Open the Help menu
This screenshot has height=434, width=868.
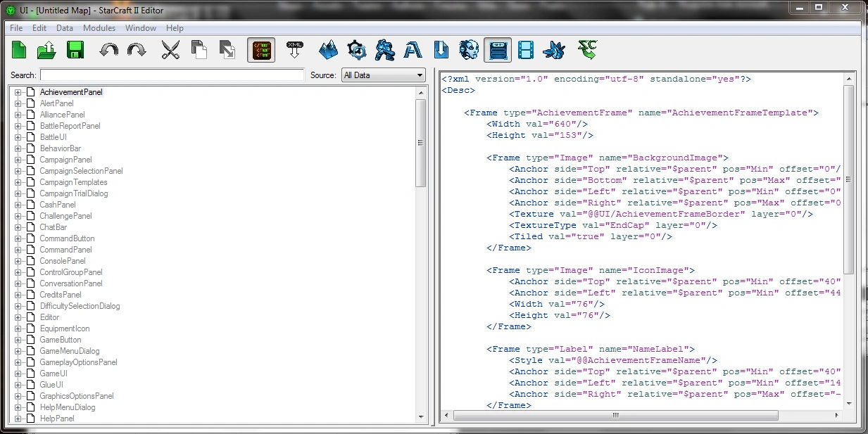tap(175, 28)
